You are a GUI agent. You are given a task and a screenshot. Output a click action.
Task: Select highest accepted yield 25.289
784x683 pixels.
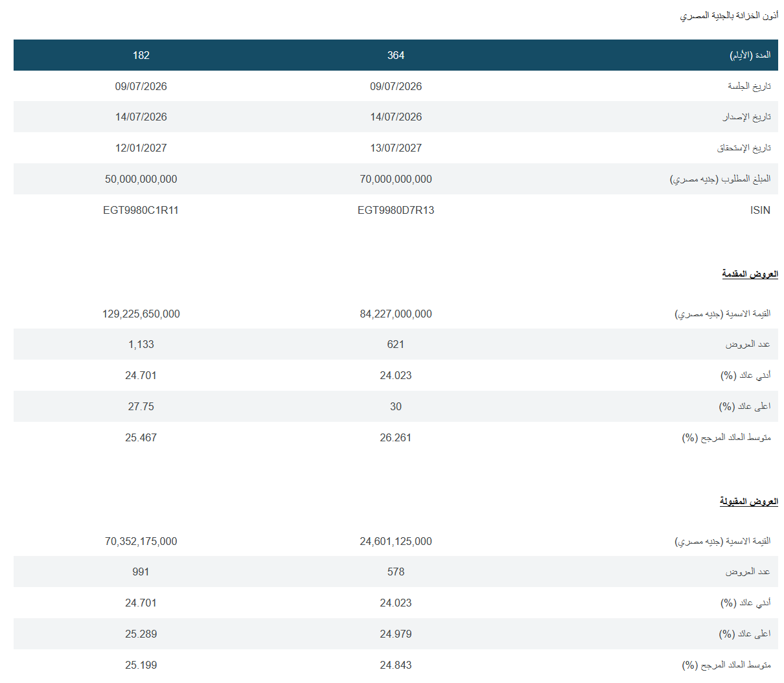(x=141, y=634)
